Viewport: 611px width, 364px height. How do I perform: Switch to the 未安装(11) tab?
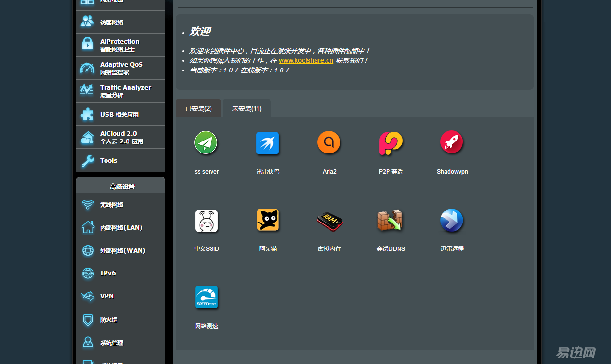pyautogui.click(x=247, y=108)
